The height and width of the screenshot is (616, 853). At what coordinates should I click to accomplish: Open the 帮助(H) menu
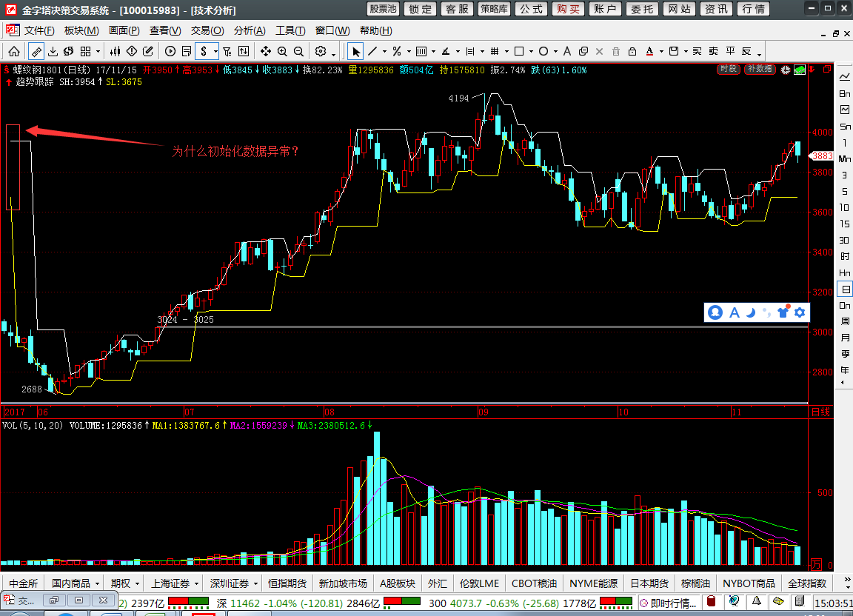pos(376,30)
